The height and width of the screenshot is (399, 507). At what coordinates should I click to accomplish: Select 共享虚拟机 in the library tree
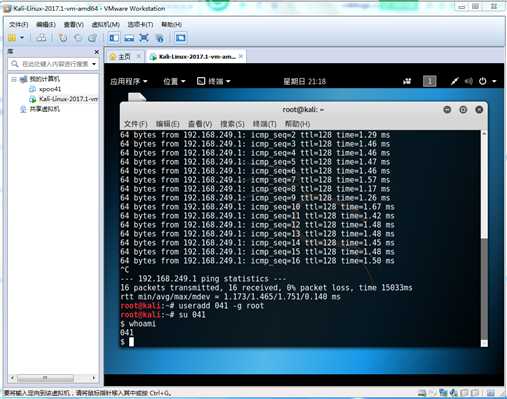[x=45, y=109]
